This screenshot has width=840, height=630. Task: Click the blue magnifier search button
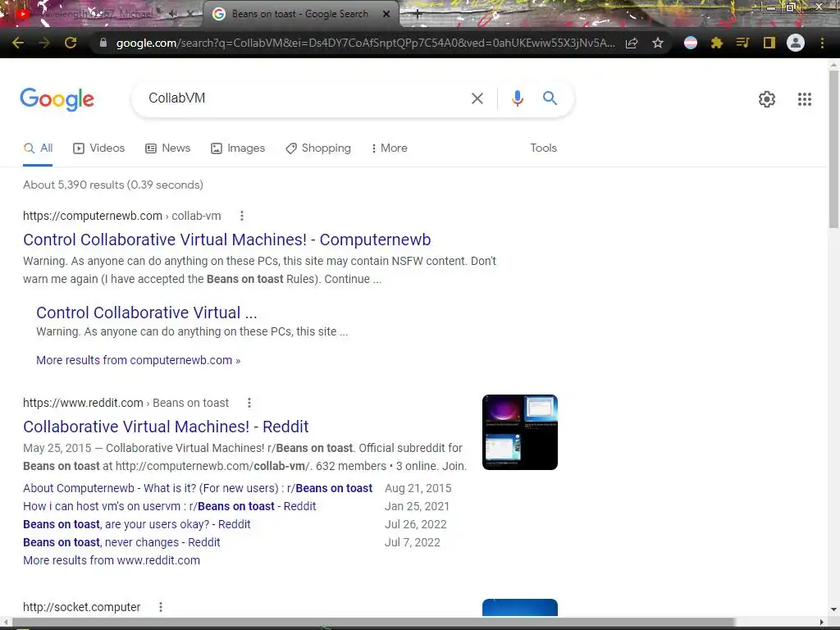[550, 98]
